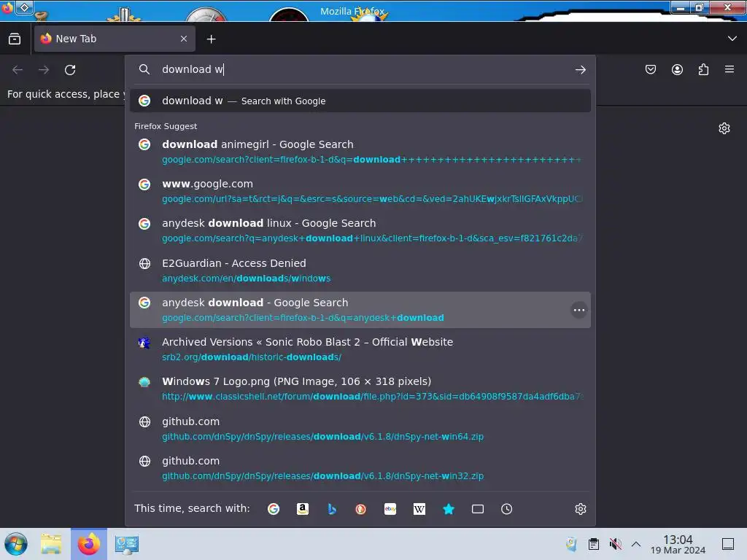Click the tray icon left of the clipboard
The width and height of the screenshot is (747, 560).
tap(571, 544)
